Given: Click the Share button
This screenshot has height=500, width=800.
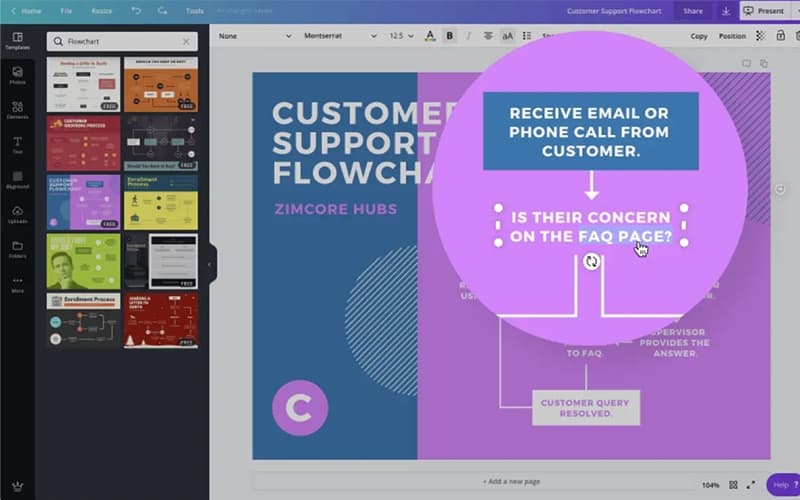Looking at the screenshot, I should 692,11.
